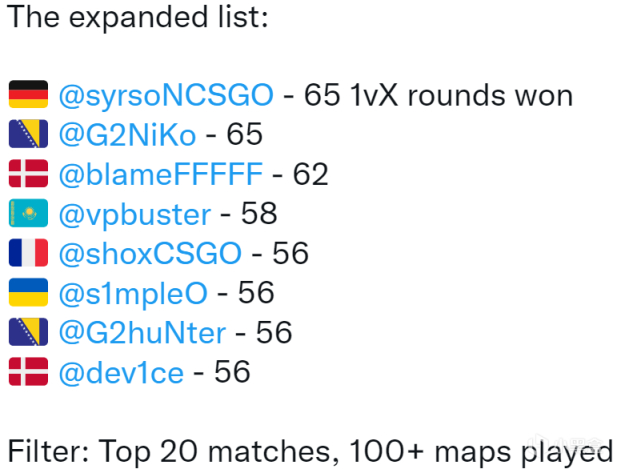This screenshot has width=621, height=469.
Task: Click the Bosnian flag next to @G2NiKo
Action: coord(29,134)
